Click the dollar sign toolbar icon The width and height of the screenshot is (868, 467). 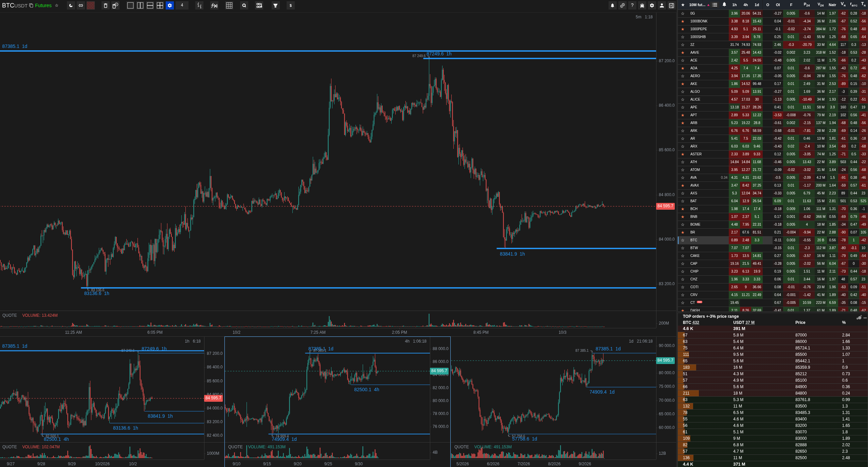[x=291, y=5]
